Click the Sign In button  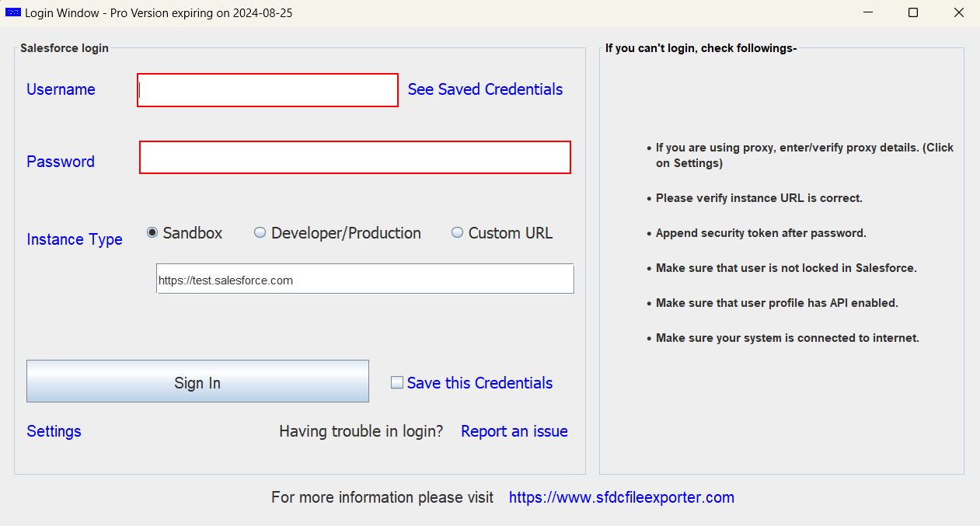(x=197, y=381)
